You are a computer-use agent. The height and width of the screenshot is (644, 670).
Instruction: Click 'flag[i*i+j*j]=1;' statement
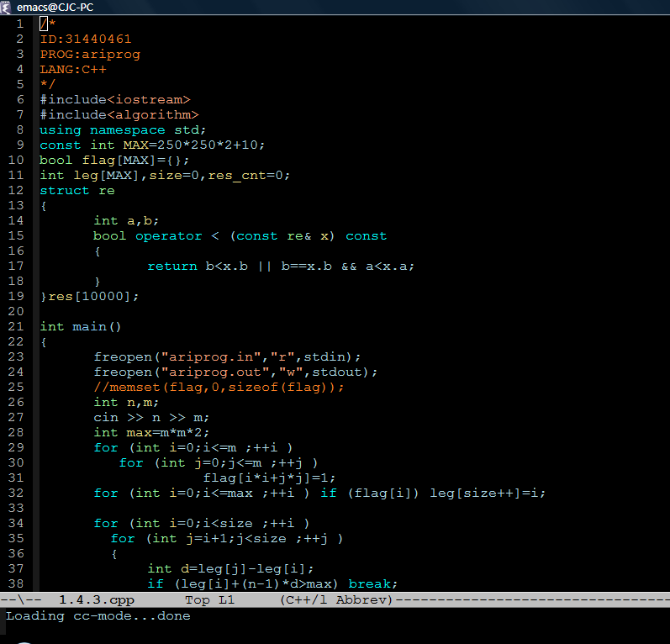(x=269, y=478)
